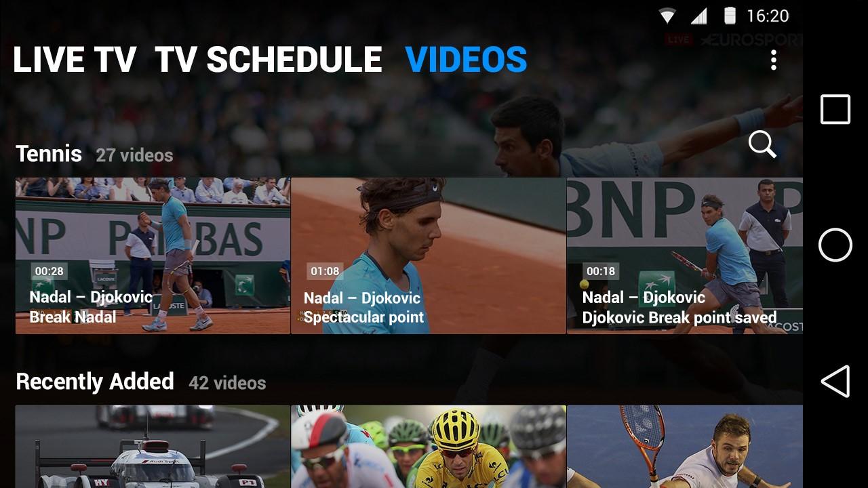The image size is (868, 488).
Task: Switch to the TV SCHEDULE tab
Action: [269, 60]
